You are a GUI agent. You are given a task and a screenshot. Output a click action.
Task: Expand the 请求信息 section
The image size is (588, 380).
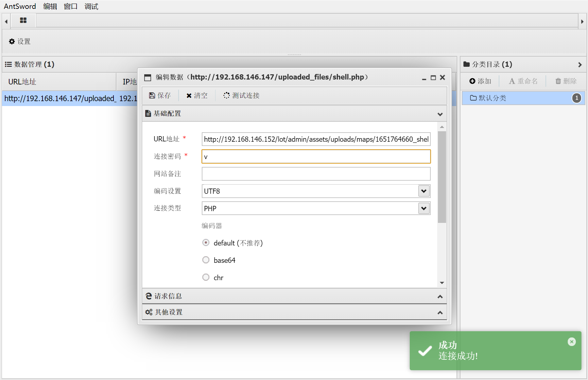click(440, 297)
